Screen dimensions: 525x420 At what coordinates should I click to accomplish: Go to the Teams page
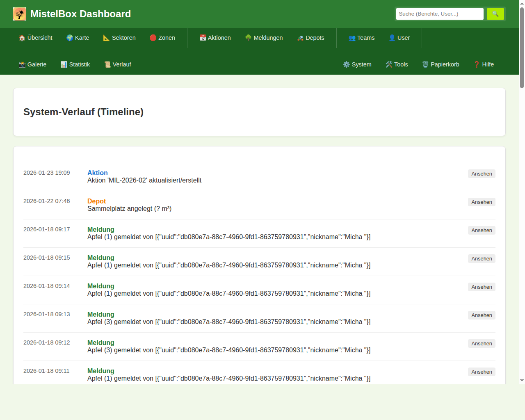point(361,38)
